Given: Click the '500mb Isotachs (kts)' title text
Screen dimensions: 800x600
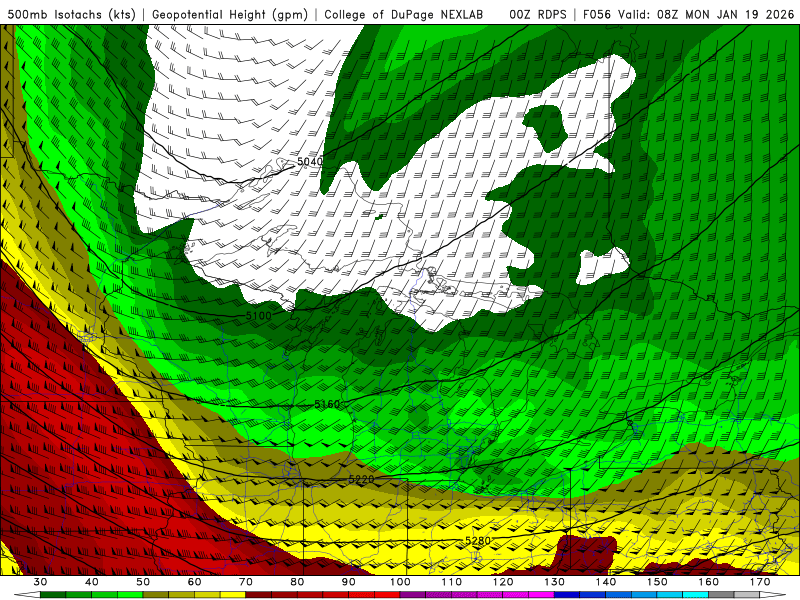Looking at the screenshot, I should (71, 15).
